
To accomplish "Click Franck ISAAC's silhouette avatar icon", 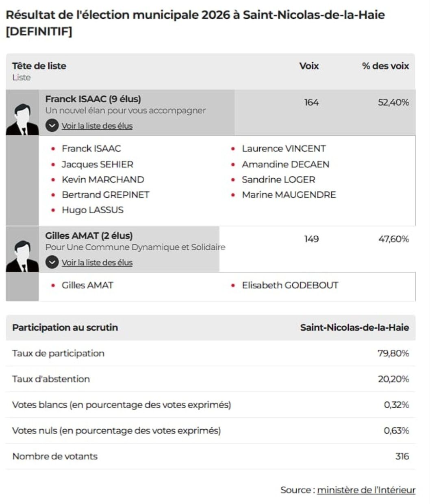I will [x=22, y=119].
